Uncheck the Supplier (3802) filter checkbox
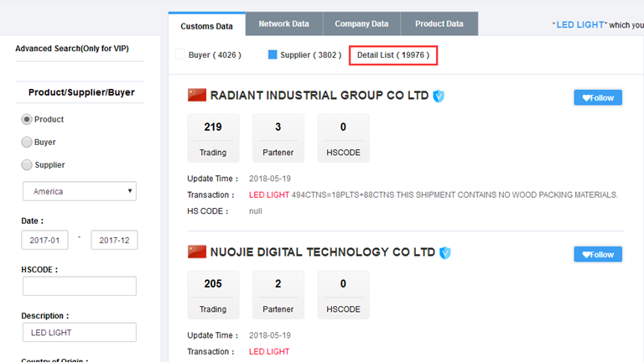 [x=272, y=54]
